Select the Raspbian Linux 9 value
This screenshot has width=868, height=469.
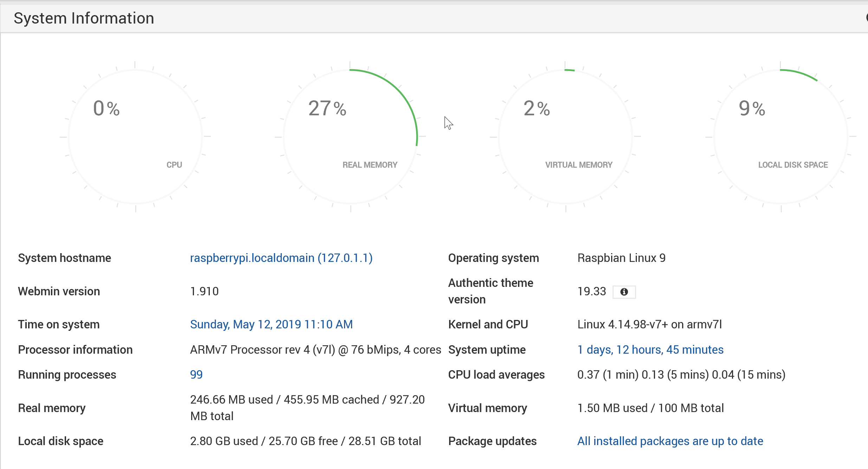(x=621, y=258)
